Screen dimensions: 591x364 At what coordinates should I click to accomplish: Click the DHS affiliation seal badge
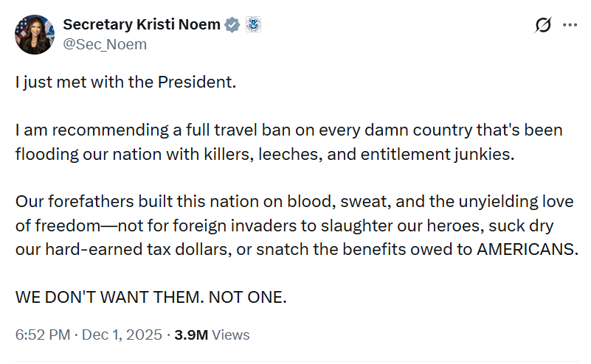point(253,24)
